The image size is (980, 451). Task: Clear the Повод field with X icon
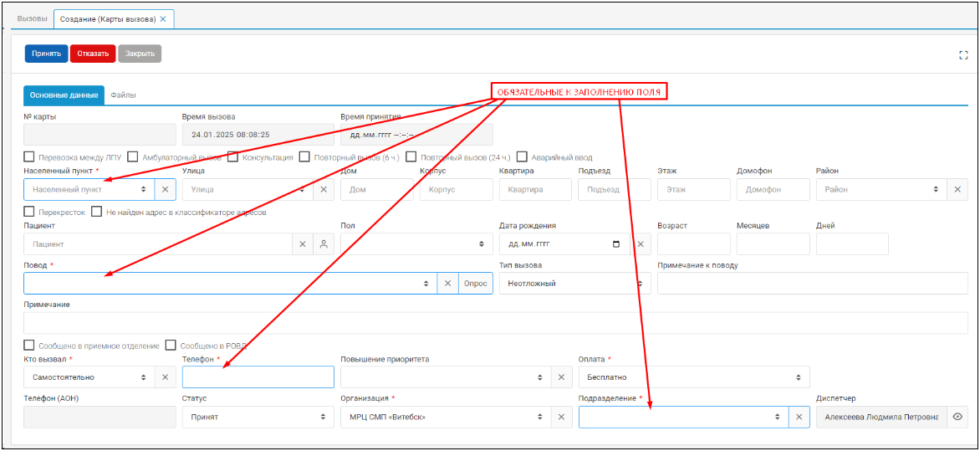(x=447, y=284)
